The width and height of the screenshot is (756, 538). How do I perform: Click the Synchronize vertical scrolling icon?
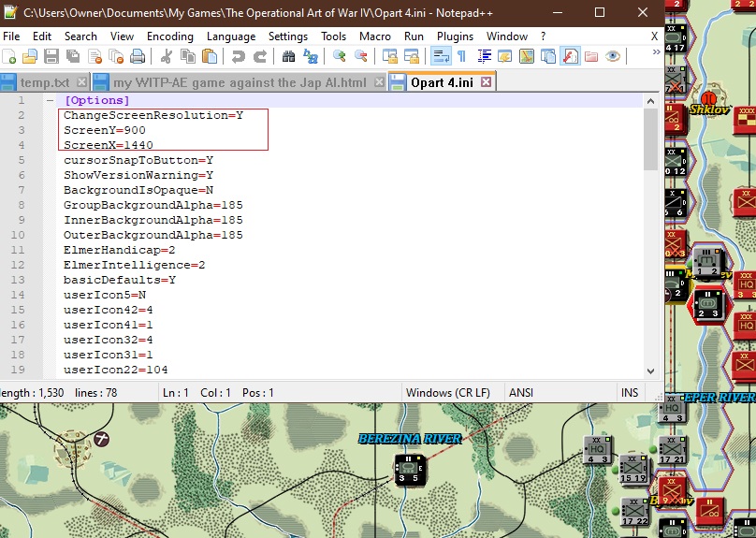point(389,56)
